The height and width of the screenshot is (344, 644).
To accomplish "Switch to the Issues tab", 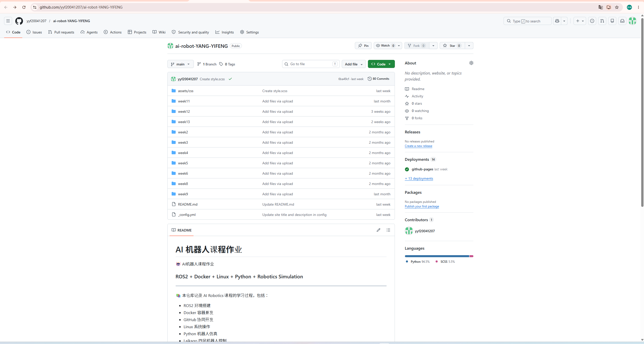I will coord(34,32).
